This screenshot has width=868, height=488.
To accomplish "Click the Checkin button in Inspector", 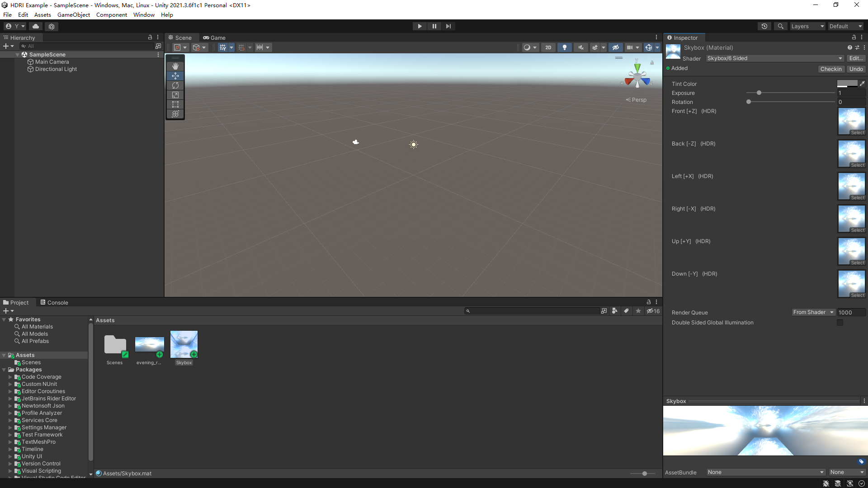I will [x=831, y=69].
